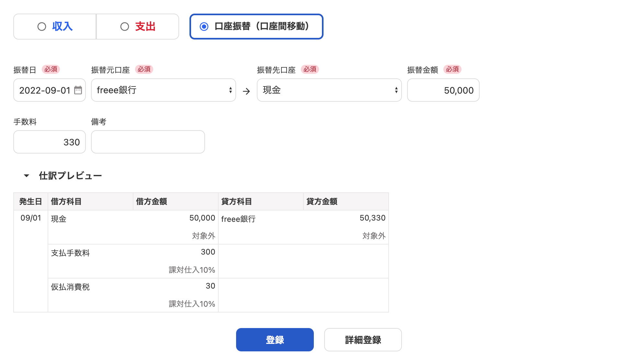The height and width of the screenshot is (364, 638).
Task: Click the 30 debit amount
Action: [211, 286]
